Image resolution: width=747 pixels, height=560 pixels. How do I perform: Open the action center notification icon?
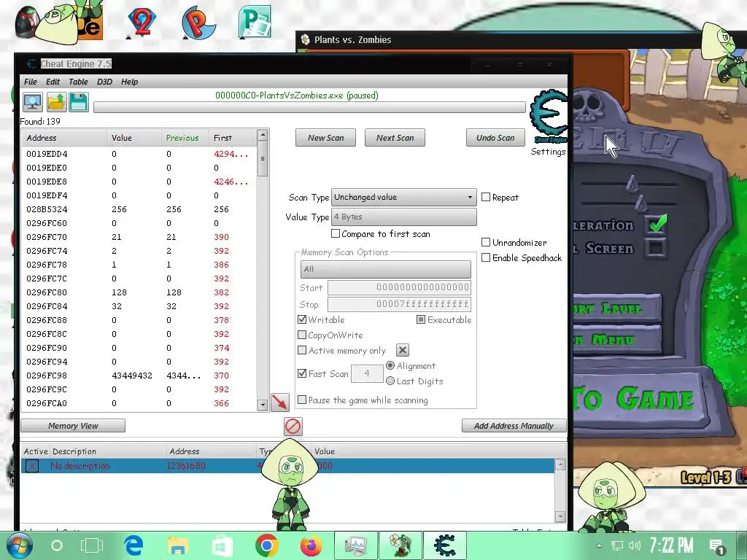717,545
